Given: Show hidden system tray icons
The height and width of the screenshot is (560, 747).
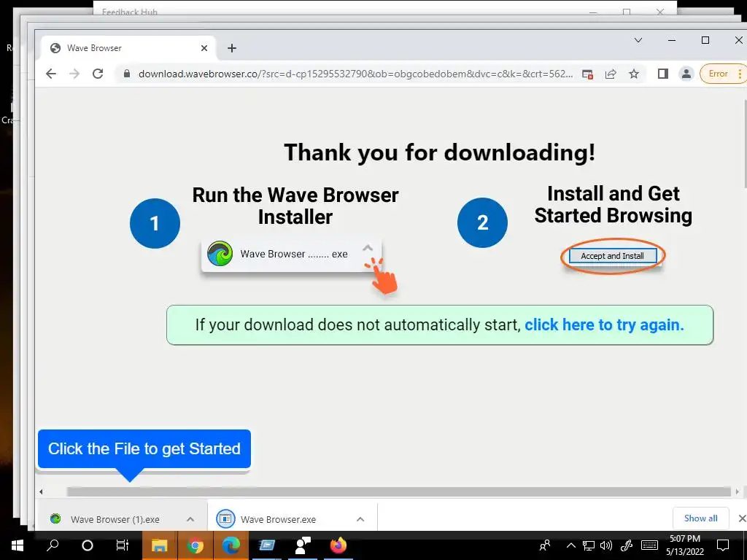Looking at the screenshot, I should (x=570, y=545).
